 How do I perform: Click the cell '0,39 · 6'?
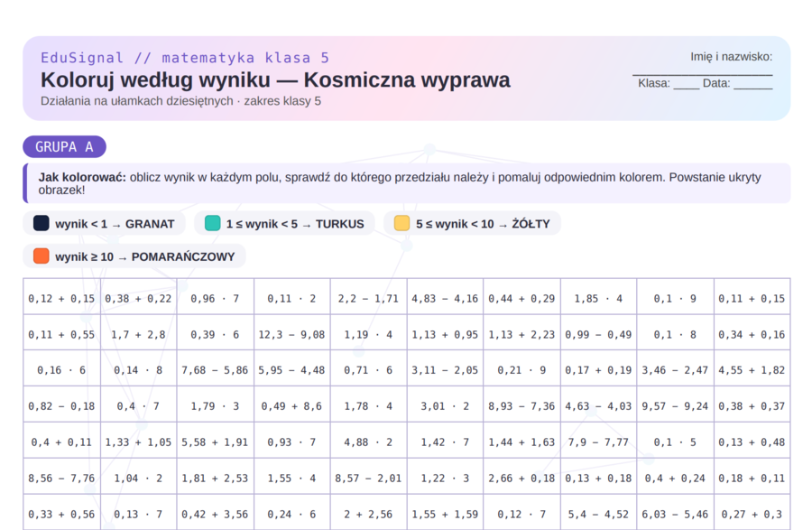point(215,332)
